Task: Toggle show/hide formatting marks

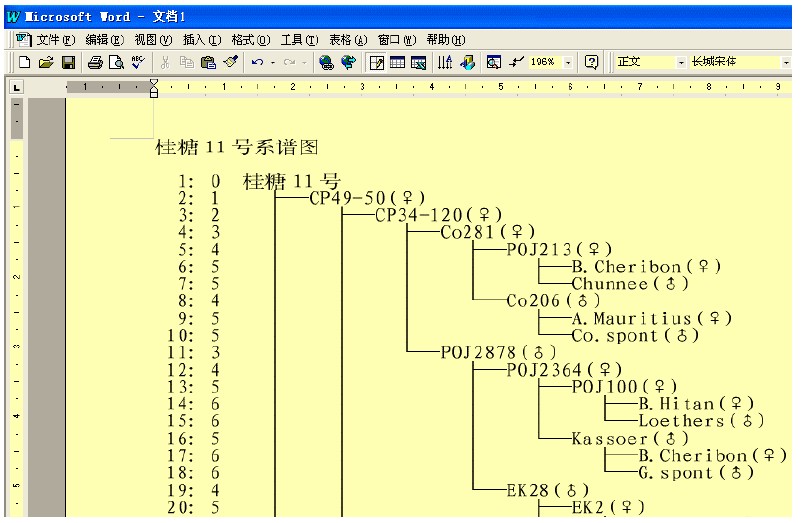Action: coord(516,62)
